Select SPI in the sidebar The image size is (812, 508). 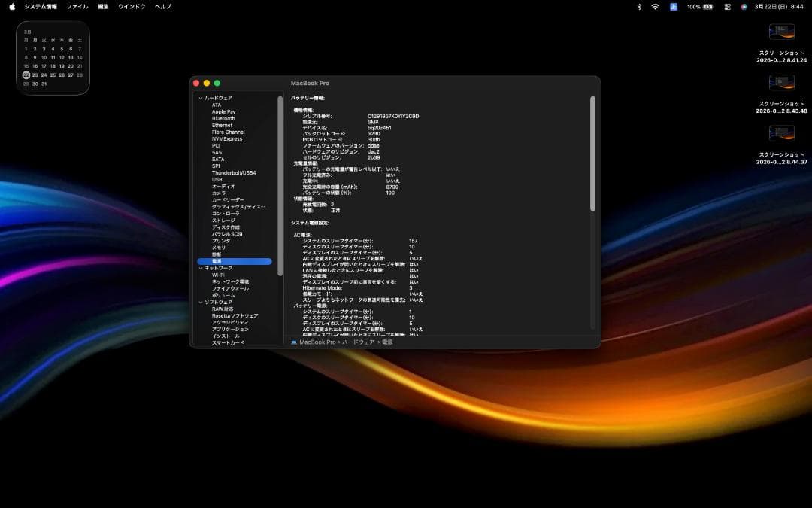216,166
